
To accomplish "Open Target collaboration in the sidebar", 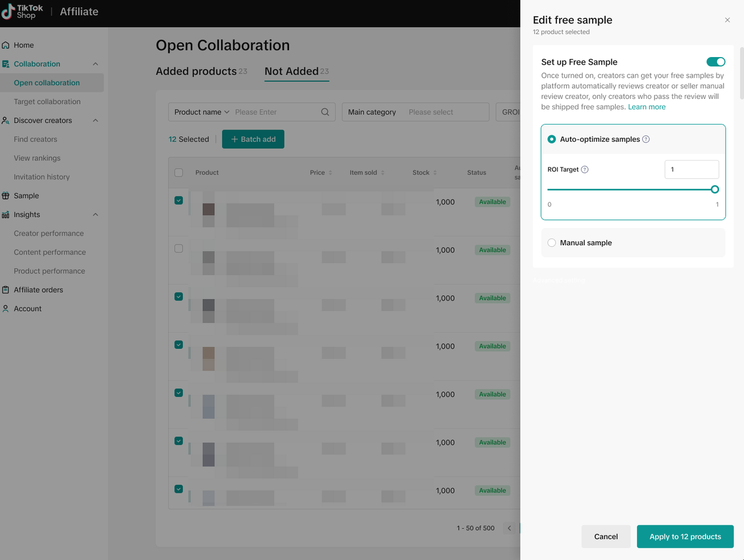I will coord(47,102).
